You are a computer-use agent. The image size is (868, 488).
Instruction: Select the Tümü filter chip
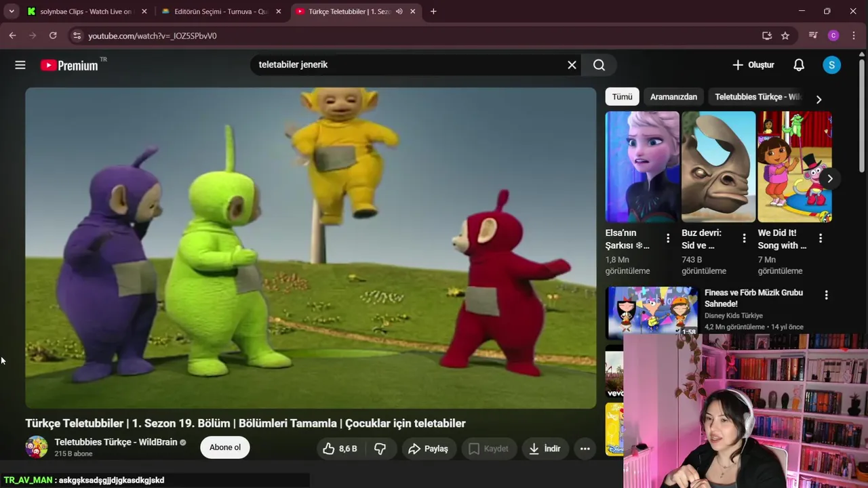point(622,97)
